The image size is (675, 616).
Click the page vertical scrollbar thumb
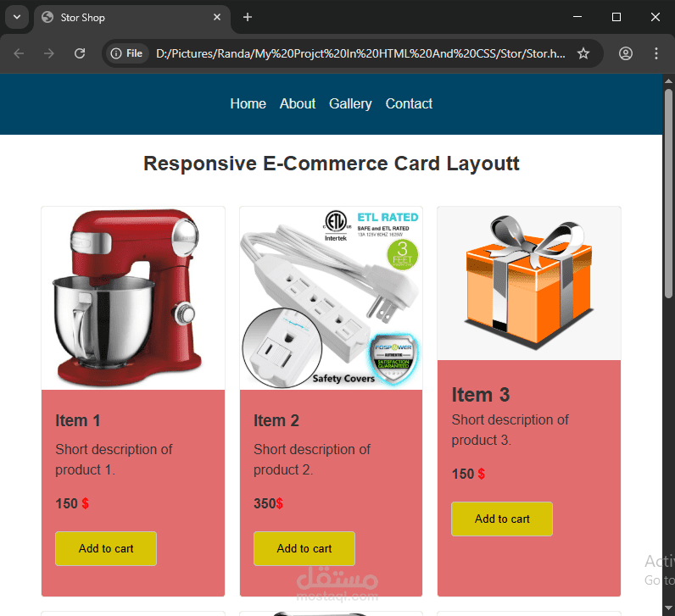point(668,193)
